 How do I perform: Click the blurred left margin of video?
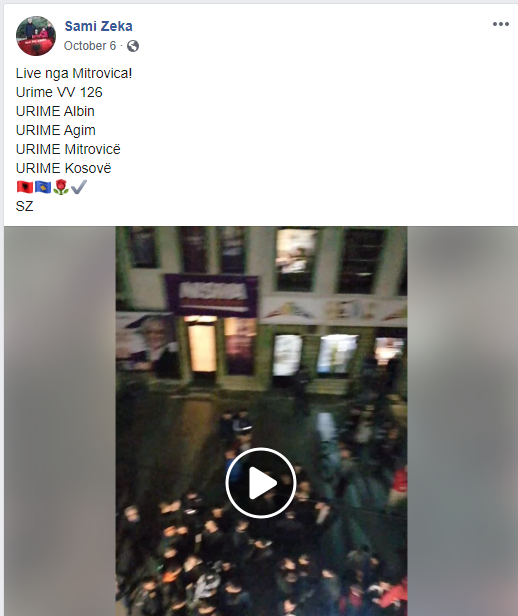coord(60,421)
